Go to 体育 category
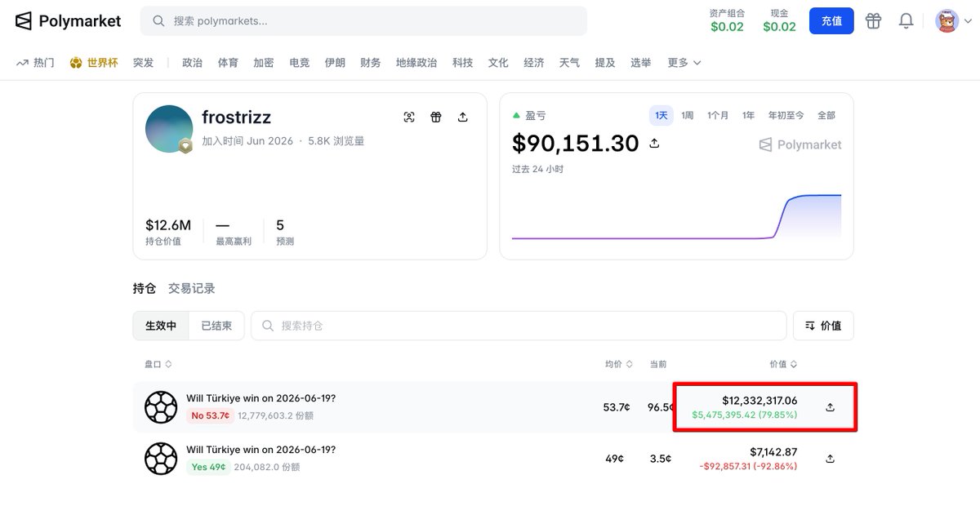This screenshot has width=980, height=506. coord(228,63)
